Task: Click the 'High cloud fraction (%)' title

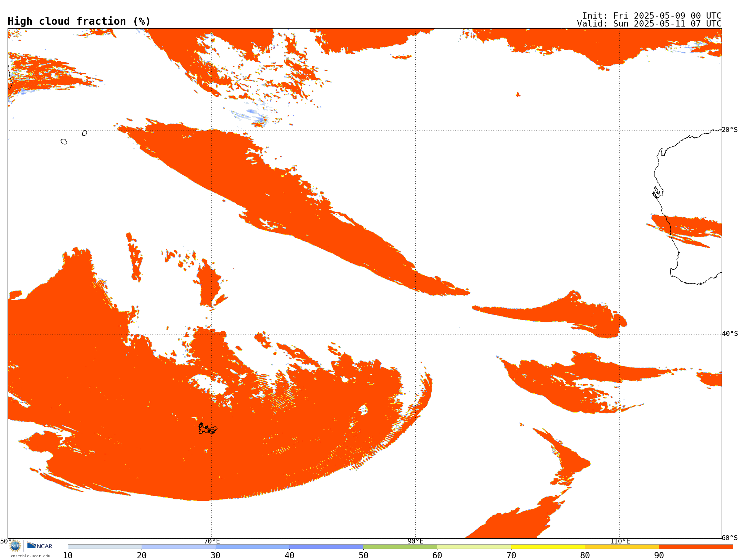Action: (79, 21)
